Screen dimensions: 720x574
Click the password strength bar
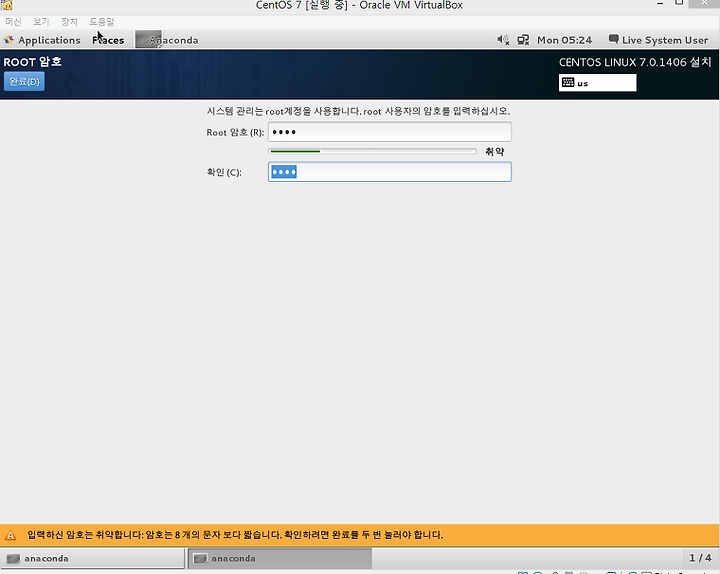coord(372,151)
